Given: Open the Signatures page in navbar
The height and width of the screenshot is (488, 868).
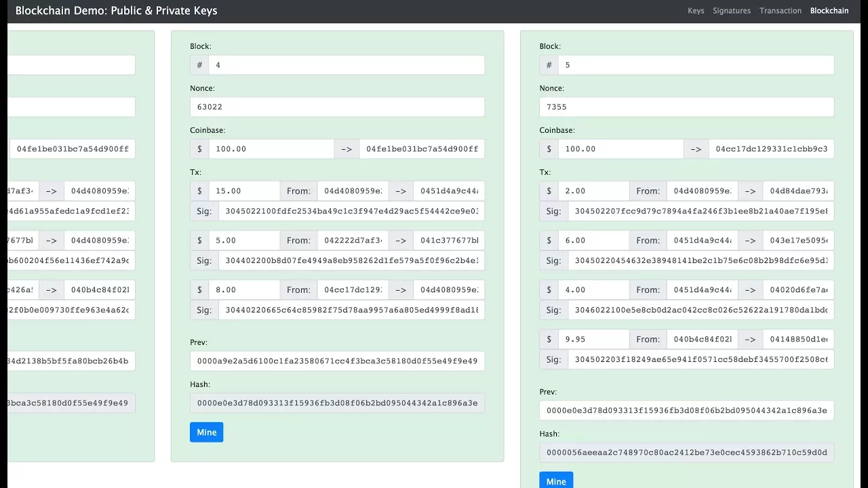Looking at the screenshot, I should point(732,11).
